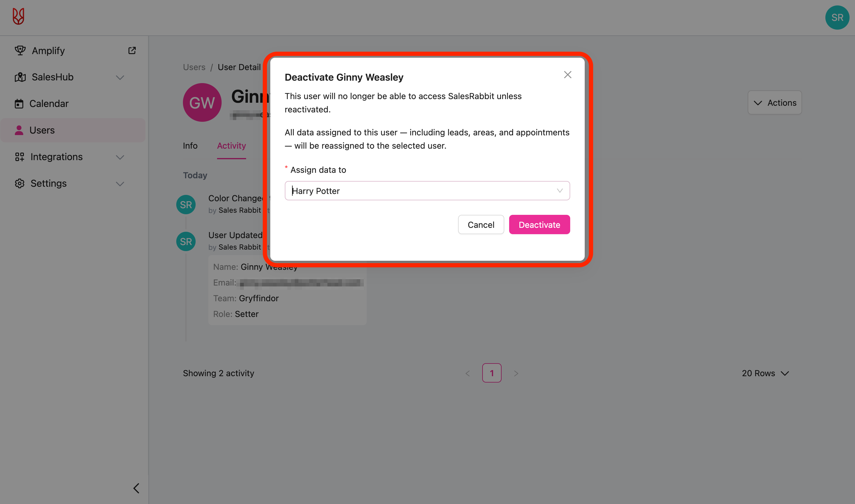Viewport: 855px width, 504px height.
Task: Collapse the sidebar with the arrow
Action: (x=136, y=488)
